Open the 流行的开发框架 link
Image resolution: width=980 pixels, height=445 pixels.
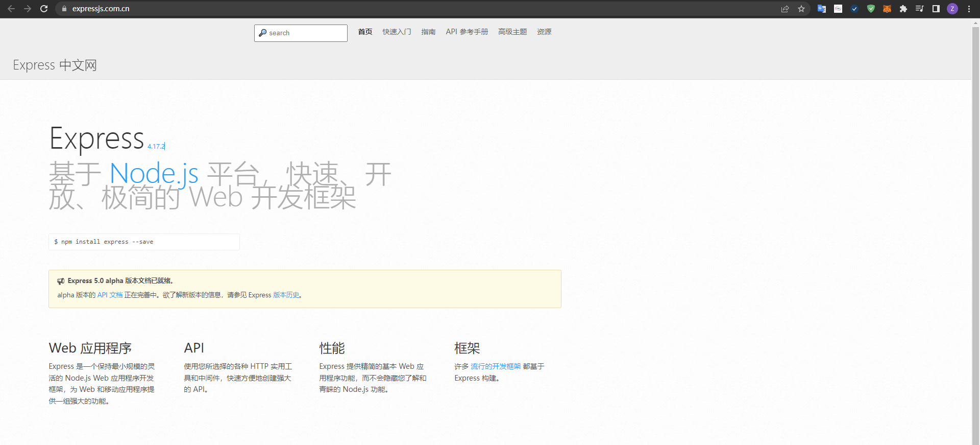point(496,366)
